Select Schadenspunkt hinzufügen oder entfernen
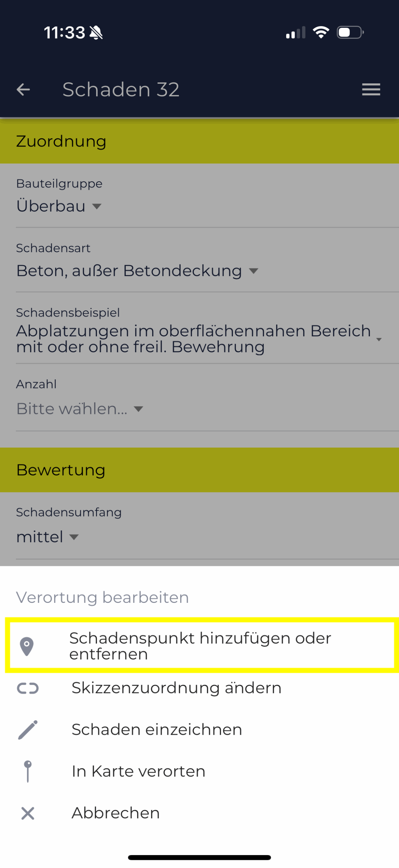 click(x=200, y=646)
